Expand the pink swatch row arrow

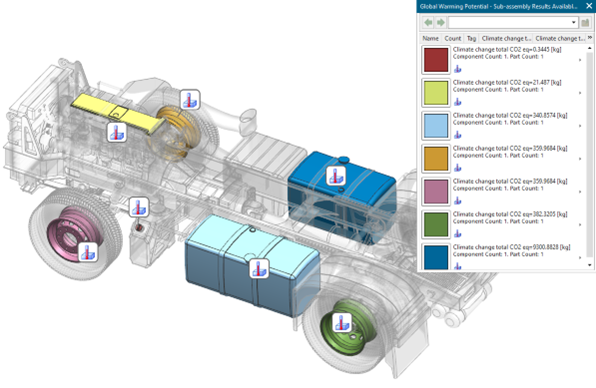[x=580, y=192]
